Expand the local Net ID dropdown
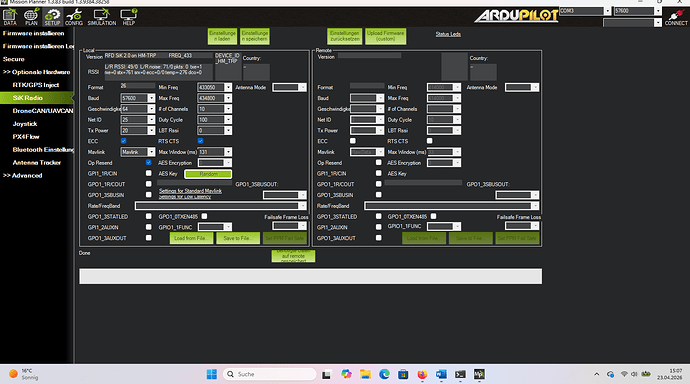690x384 pixels. 151,120
